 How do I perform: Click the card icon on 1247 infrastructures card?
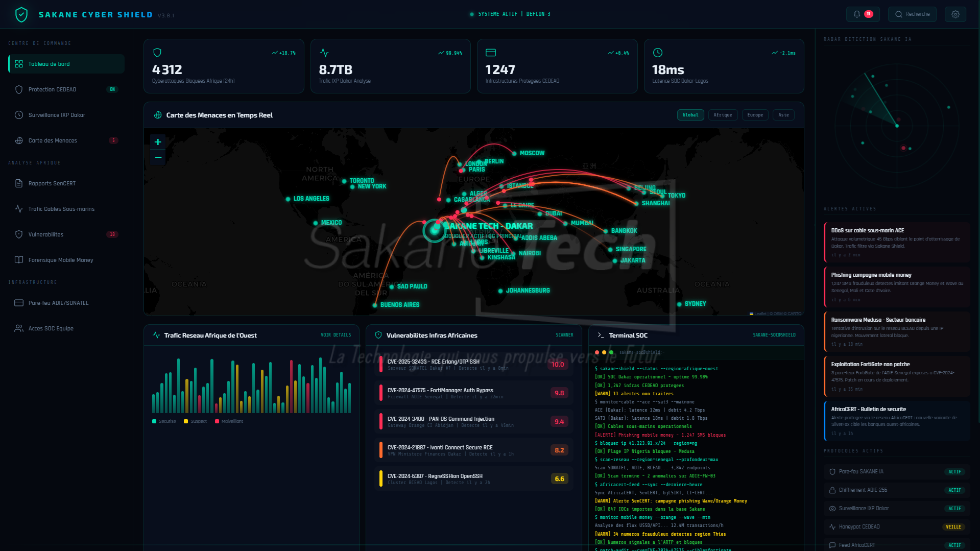pos(491,53)
